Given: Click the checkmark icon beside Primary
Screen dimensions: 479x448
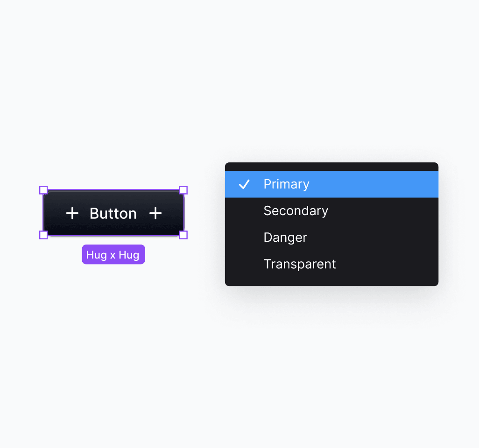Looking at the screenshot, I should click(x=244, y=184).
